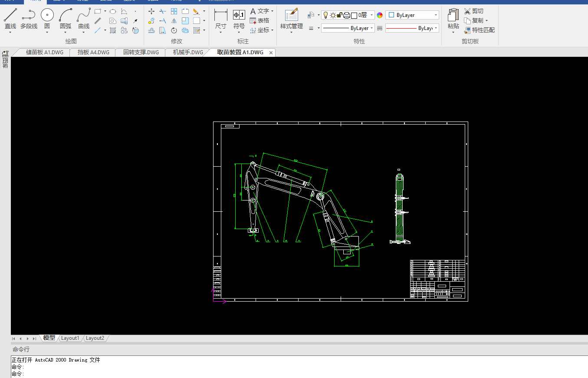Open the 尺寸 dimension tool
This screenshot has height=378, width=588.
pyautogui.click(x=221, y=19)
